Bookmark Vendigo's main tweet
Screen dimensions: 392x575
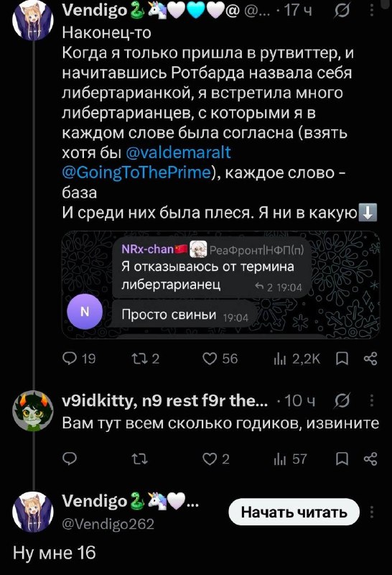pyautogui.click(x=342, y=359)
